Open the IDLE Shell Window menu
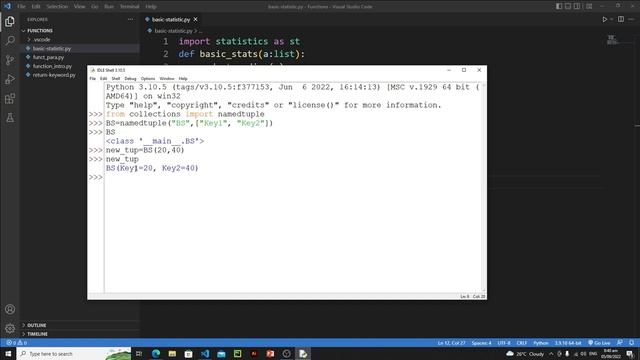 (167, 78)
